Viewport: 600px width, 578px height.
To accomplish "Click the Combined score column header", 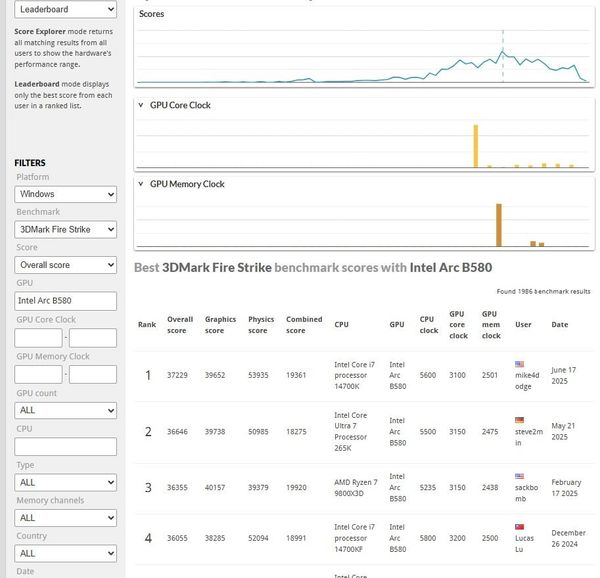I will coord(304,324).
